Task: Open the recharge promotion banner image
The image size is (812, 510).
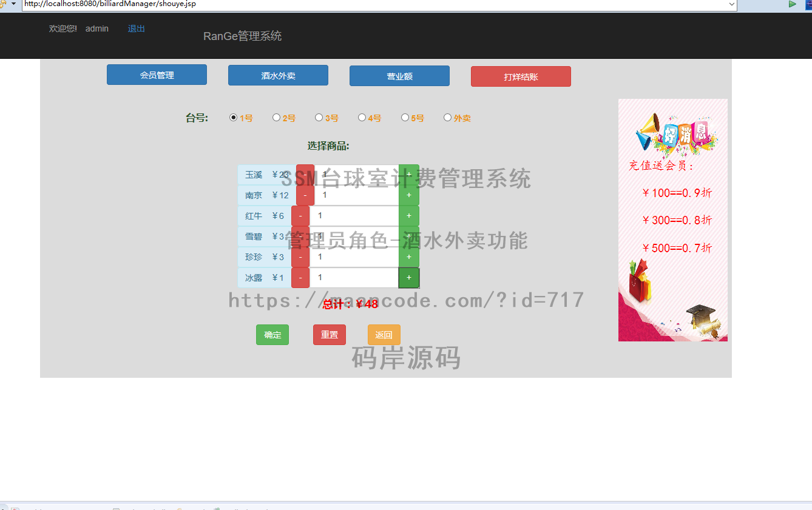Action: 672,220
